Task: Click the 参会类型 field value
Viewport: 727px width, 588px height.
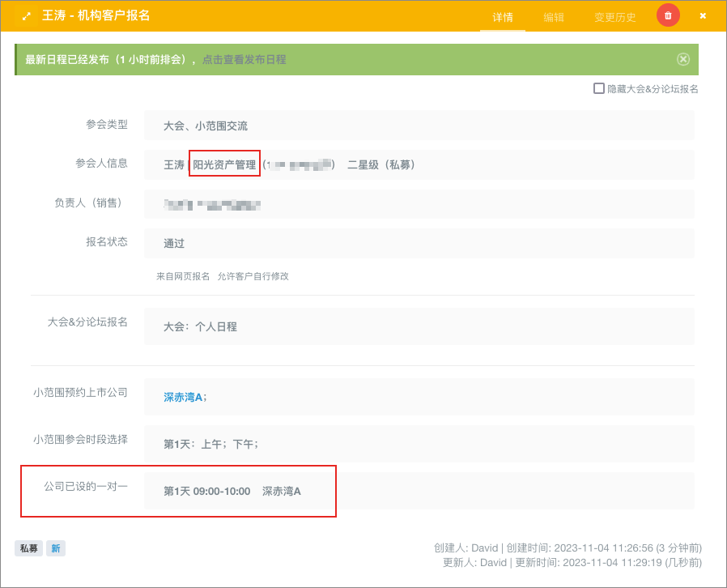Action: coord(206,126)
